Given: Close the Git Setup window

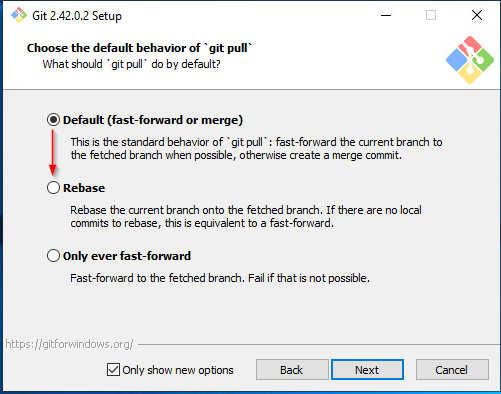Looking at the screenshot, I should 477,15.
